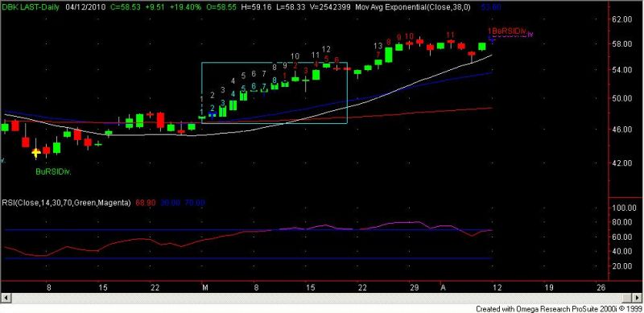Select the green BuRSIDiv. signal label

point(53,171)
